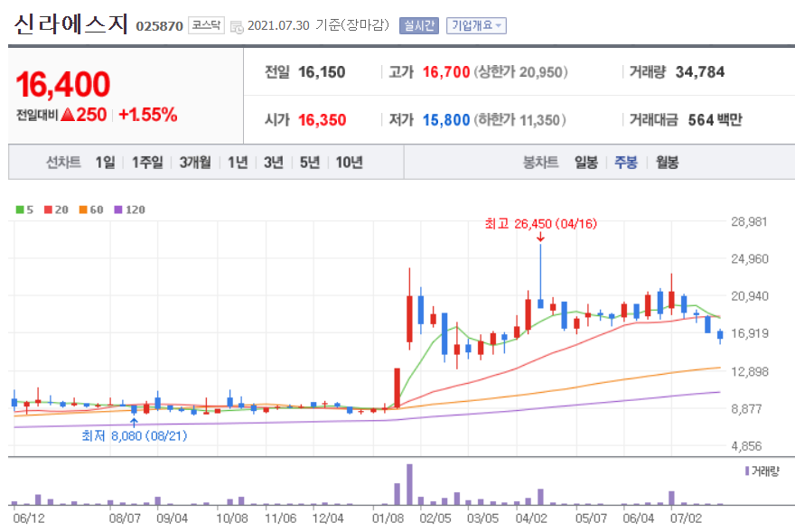795x532 pixels.
Task: Switch to 주봉 weekly candle chart
Action: click(x=626, y=163)
